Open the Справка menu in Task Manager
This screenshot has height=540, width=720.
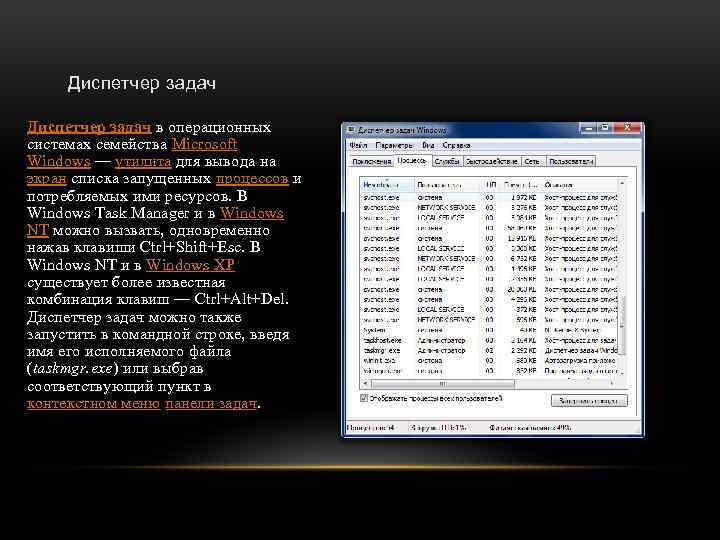coord(456,145)
